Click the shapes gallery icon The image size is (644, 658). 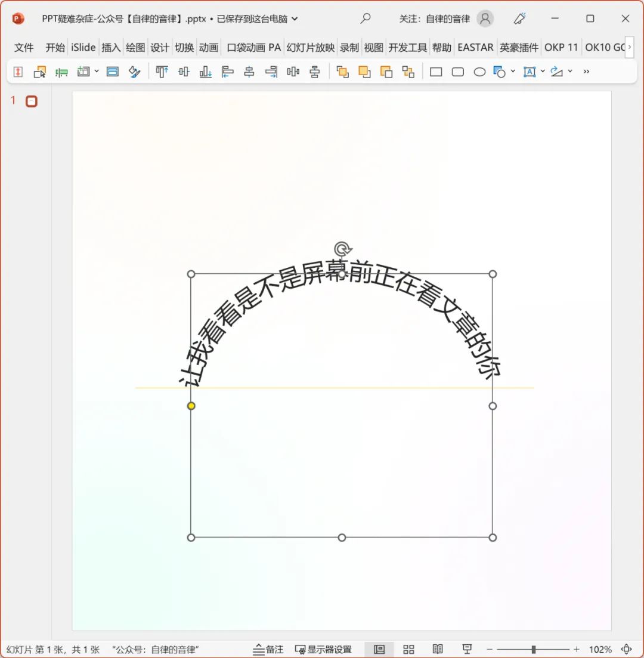tap(499, 72)
